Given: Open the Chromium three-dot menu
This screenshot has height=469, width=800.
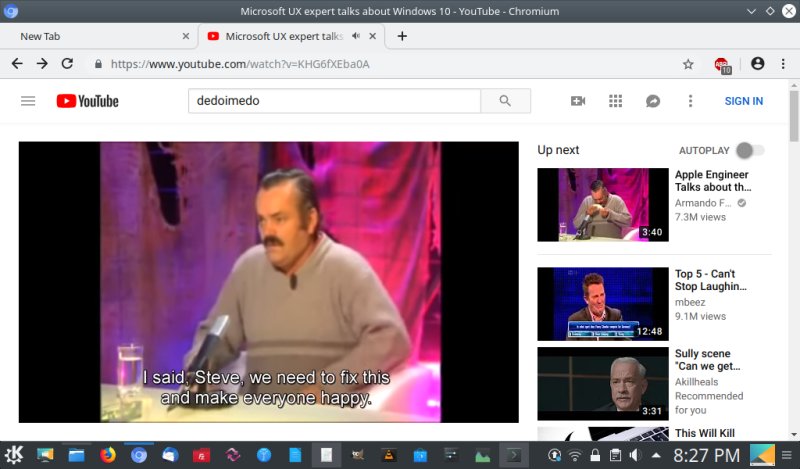Looking at the screenshot, I should (783, 64).
